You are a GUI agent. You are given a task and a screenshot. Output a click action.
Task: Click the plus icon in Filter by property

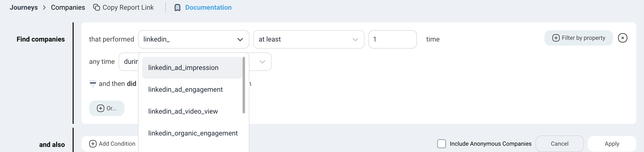(x=555, y=38)
